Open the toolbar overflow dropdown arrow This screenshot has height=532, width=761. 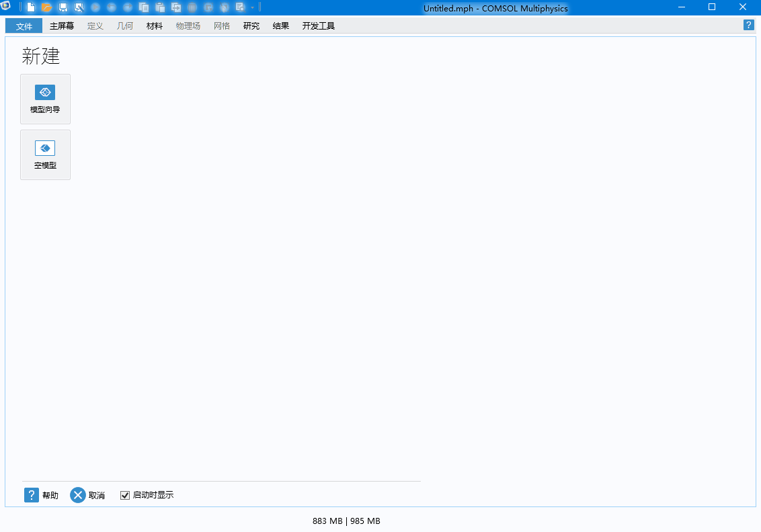click(251, 7)
